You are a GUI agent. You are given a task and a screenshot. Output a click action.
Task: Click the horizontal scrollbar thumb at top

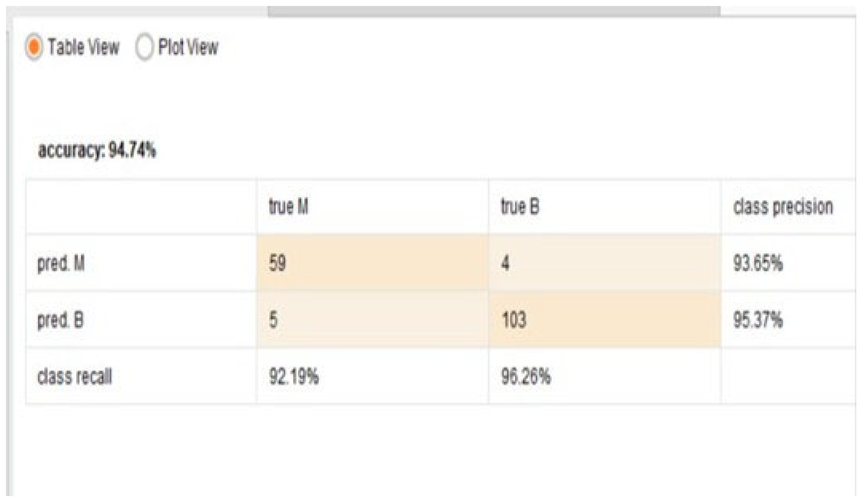494,11
